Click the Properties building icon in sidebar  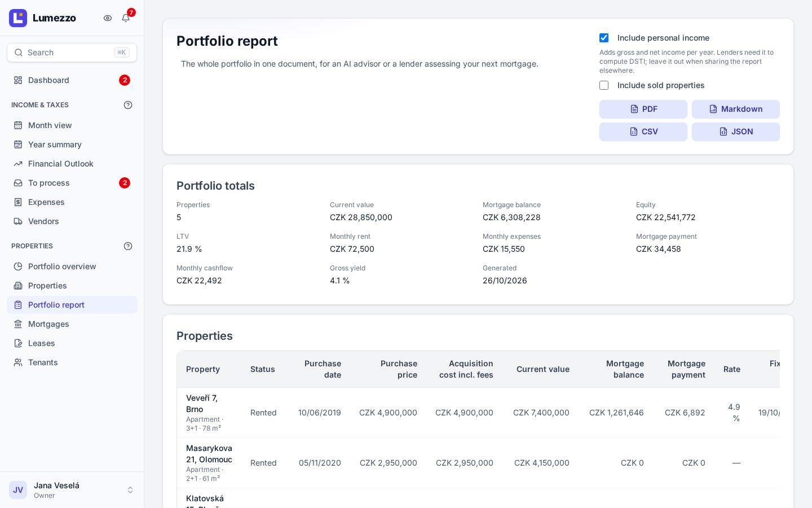[18, 286]
